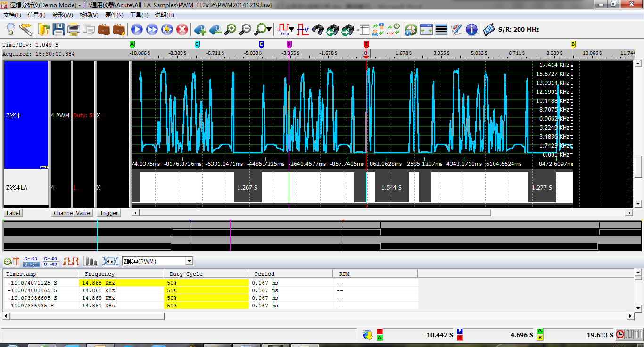Open the 检视(V) menu
Viewport: 644px width, 347px height.
click(x=89, y=15)
